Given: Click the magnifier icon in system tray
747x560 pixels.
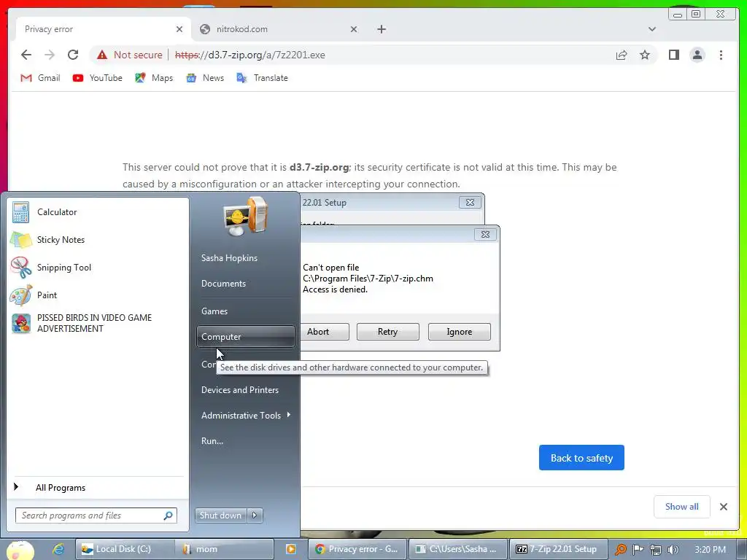Looking at the screenshot, I should click(620, 550).
